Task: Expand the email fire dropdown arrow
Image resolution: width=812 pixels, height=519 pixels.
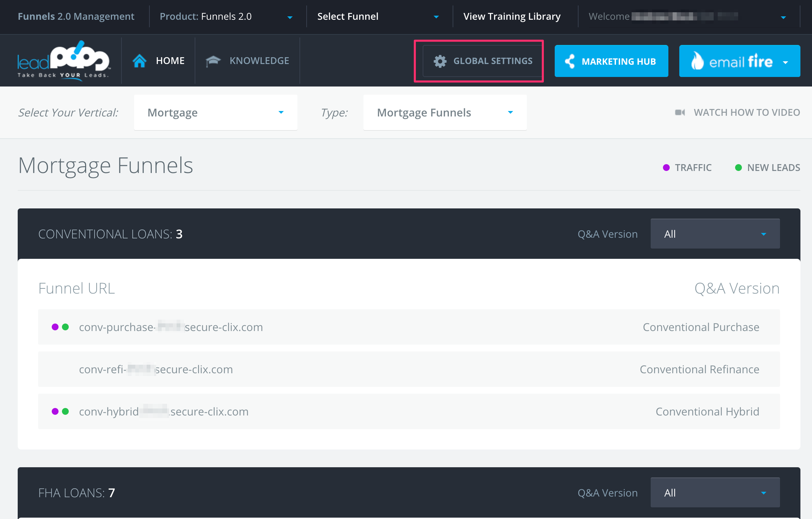Action: tap(785, 62)
